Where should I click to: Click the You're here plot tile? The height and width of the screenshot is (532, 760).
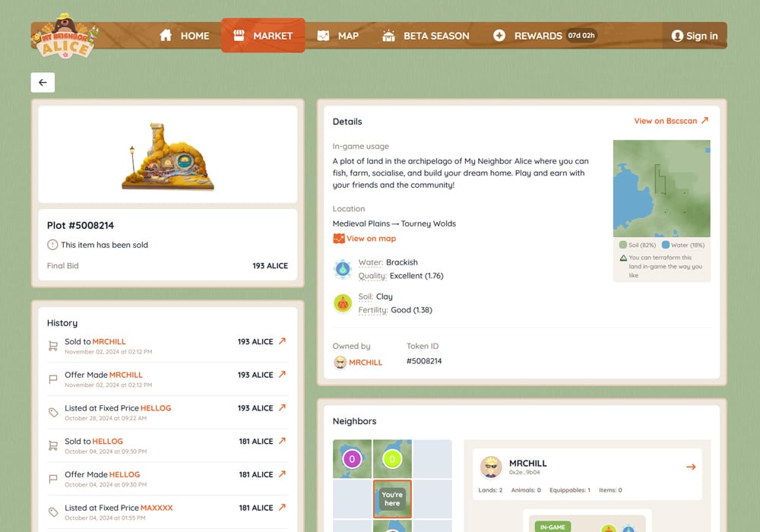(x=392, y=499)
